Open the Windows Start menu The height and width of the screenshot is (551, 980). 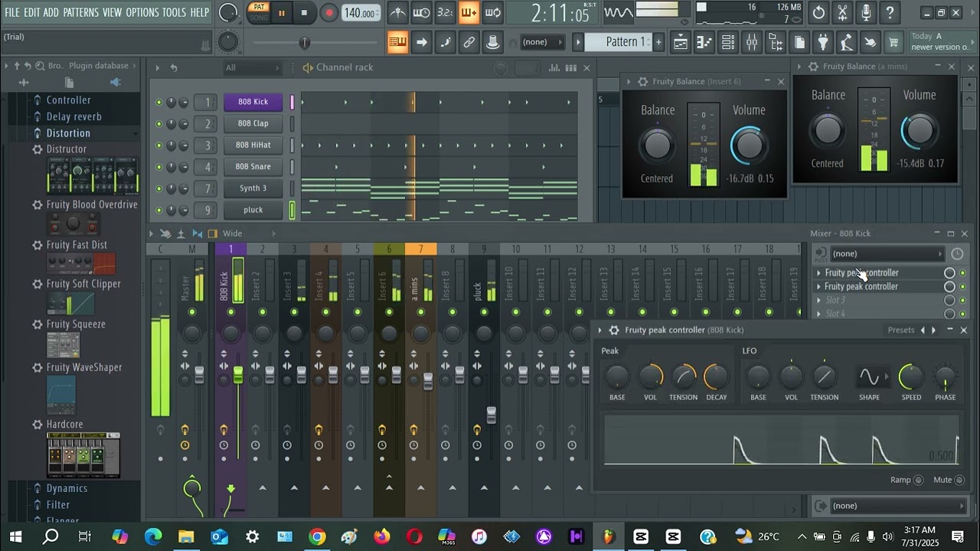[15, 536]
